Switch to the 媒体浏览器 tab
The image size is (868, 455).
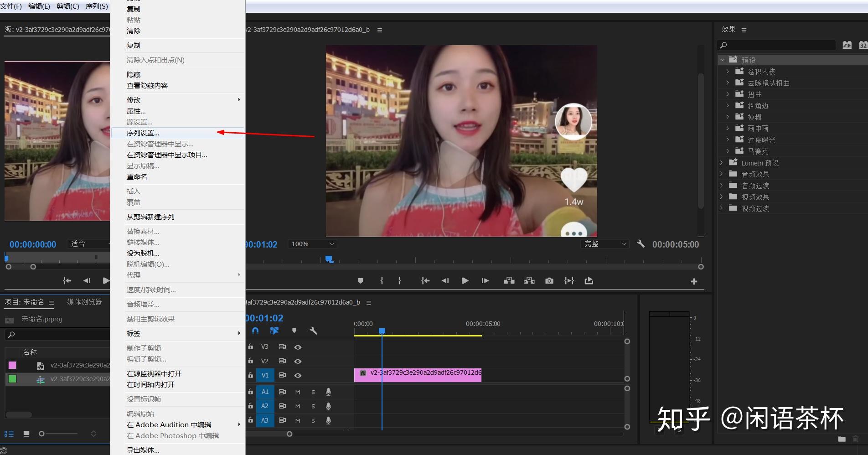[84, 302]
